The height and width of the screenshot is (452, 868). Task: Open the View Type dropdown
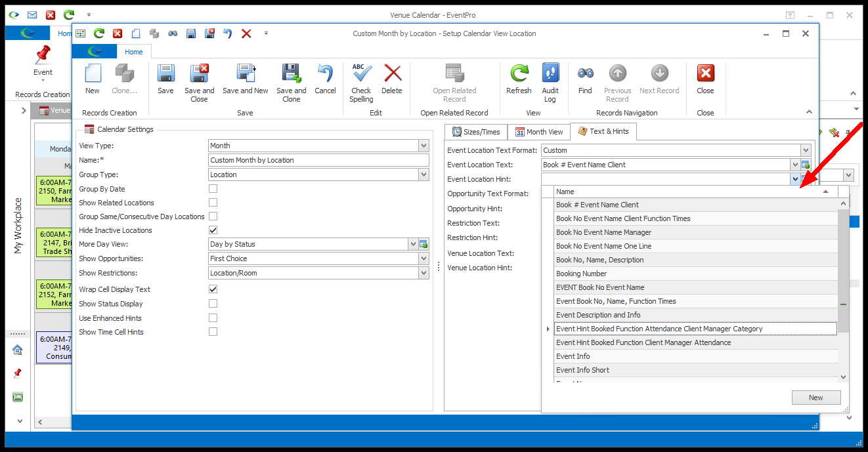click(x=423, y=146)
